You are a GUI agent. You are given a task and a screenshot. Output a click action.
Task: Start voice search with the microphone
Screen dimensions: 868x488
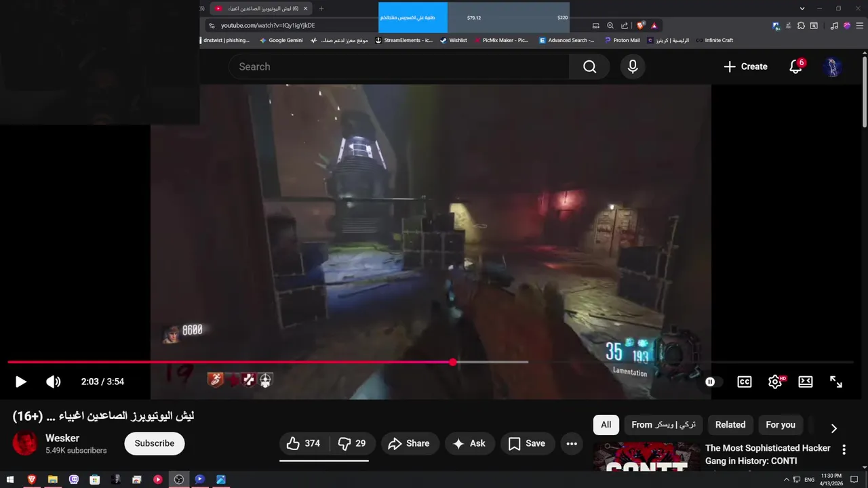click(633, 66)
